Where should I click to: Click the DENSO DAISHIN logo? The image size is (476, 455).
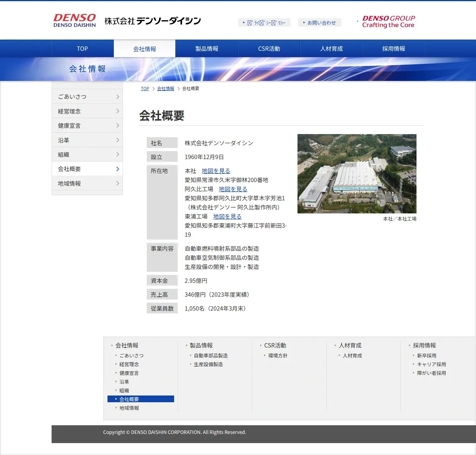(75, 21)
